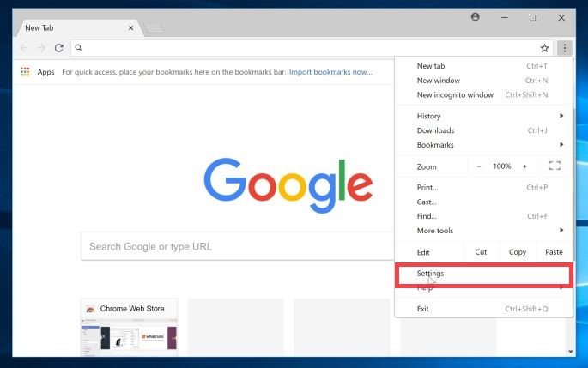
Task: Decrease zoom with the minus button
Action: click(479, 166)
